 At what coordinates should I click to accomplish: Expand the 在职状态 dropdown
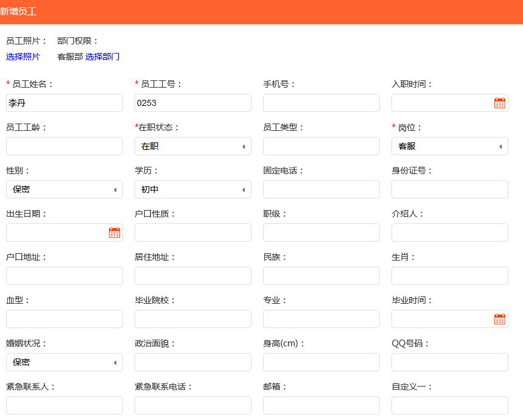click(192, 146)
